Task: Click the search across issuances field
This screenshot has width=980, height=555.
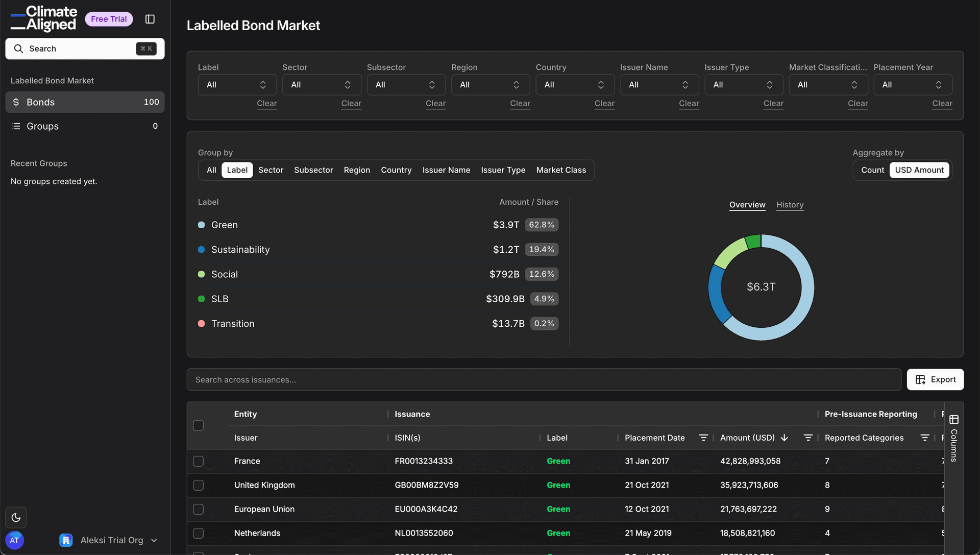Action: [x=357, y=379]
